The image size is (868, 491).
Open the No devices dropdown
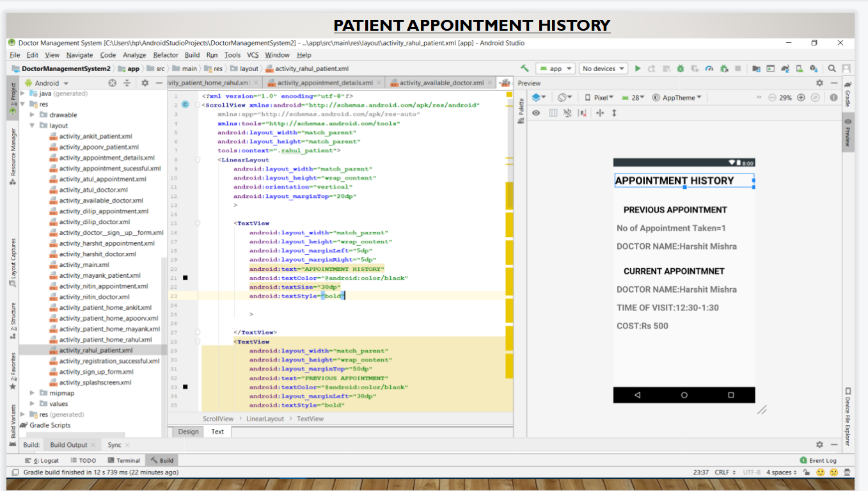pos(603,68)
